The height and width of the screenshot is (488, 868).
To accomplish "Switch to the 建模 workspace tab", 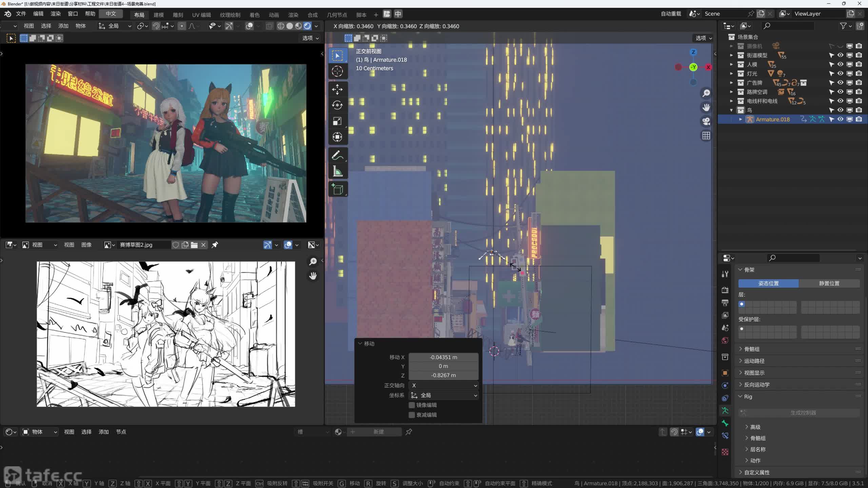I will [159, 15].
